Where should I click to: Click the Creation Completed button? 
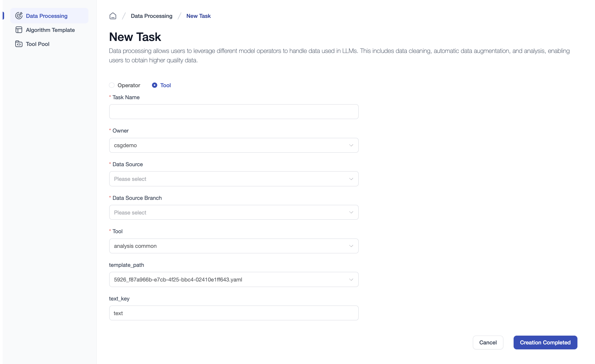[x=545, y=342]
